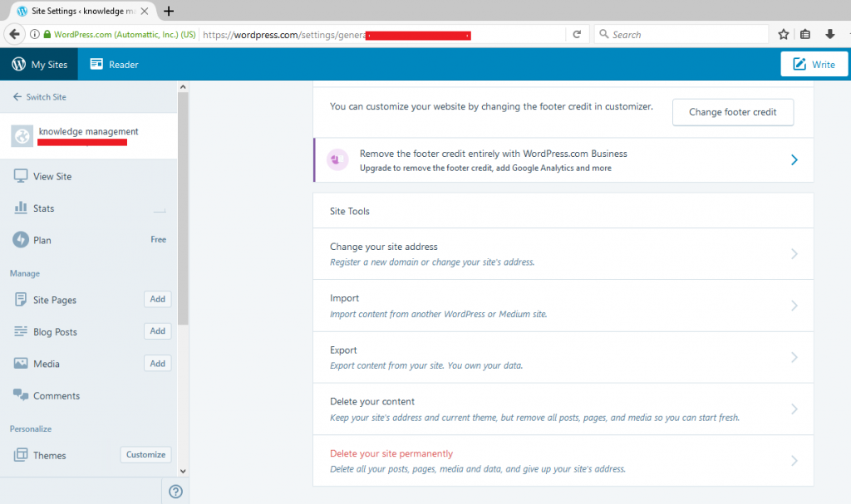The height and width of the screenshot is (504, 851).
Task: Click the Comments speech bubble icon
Action: 21,394
